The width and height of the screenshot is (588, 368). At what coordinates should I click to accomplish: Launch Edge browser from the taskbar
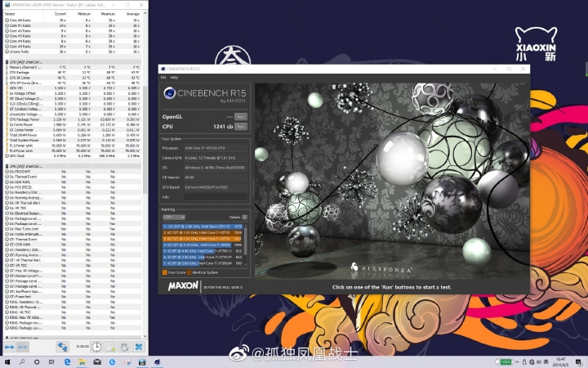pos(67,362)
